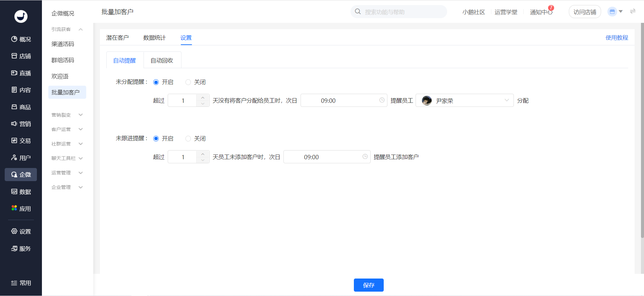Expand the 社群运营 section
The height and width of the screenshot is (296, 644).
[80, 144]
